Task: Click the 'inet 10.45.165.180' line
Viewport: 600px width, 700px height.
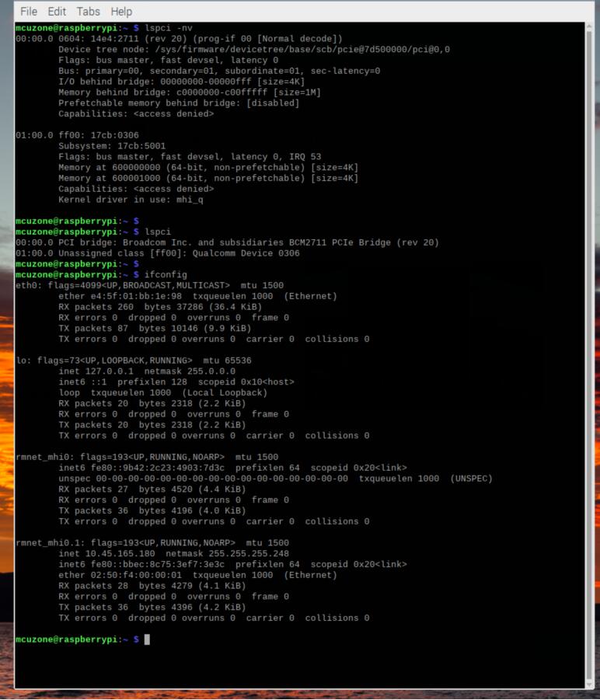Action: [173, 553]
